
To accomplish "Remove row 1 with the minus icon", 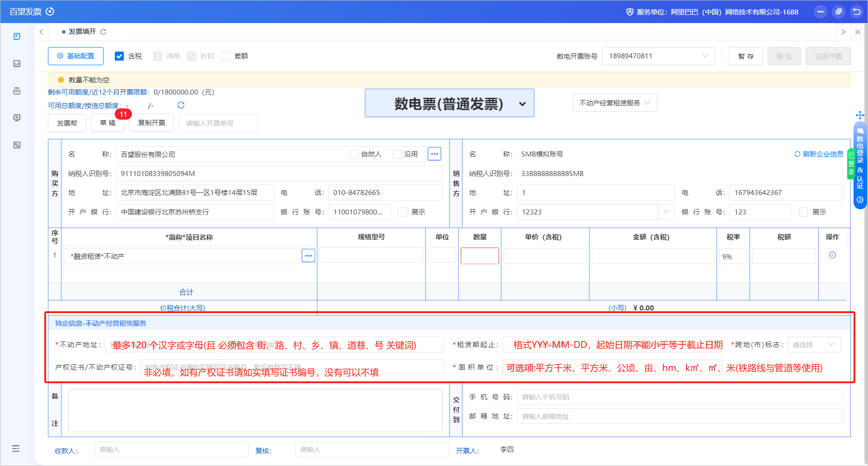I will 832,255.
